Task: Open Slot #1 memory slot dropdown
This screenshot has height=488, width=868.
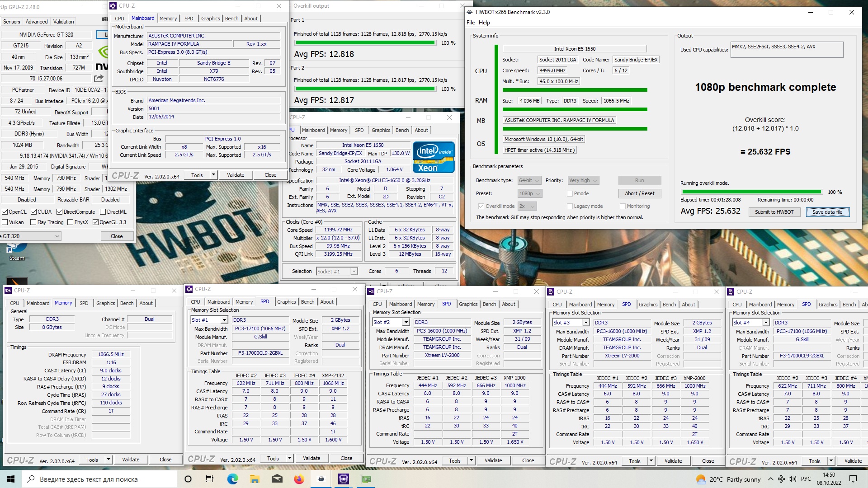Action: (209, 320)
